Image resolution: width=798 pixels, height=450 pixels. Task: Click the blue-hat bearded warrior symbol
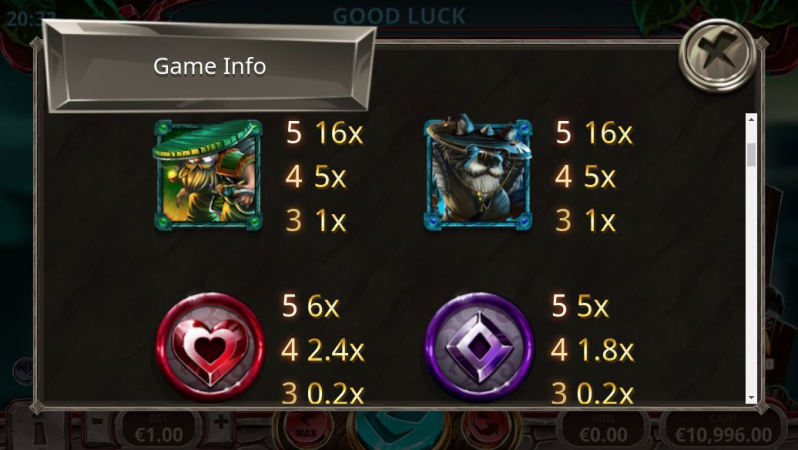477,173
